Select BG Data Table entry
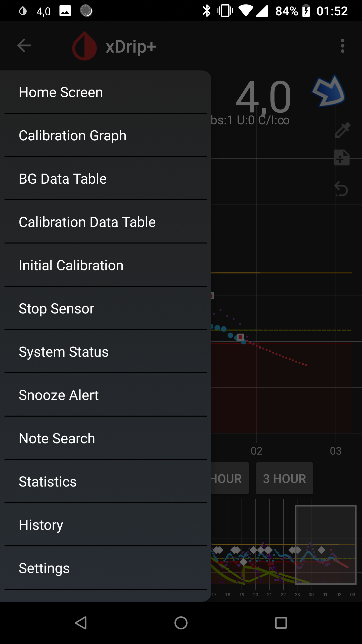 point(106,179)
